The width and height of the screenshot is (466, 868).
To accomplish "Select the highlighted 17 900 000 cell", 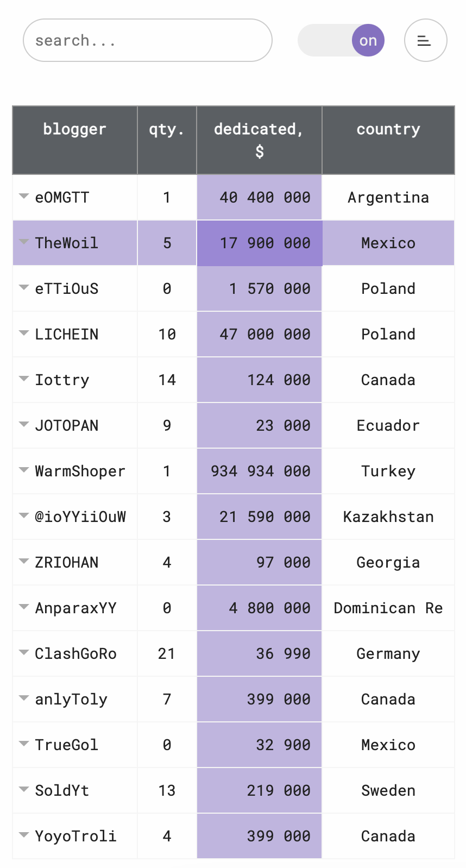I will click(260, 243).
